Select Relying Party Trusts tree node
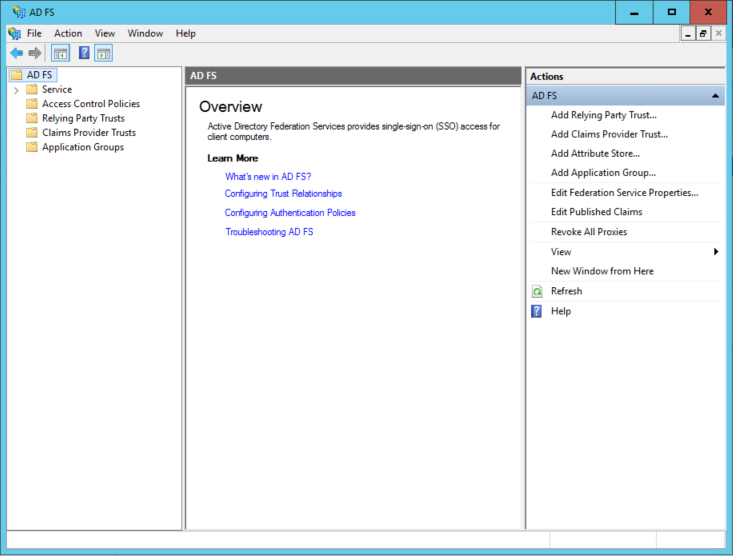The image size is (733, 556). [83, 118]
